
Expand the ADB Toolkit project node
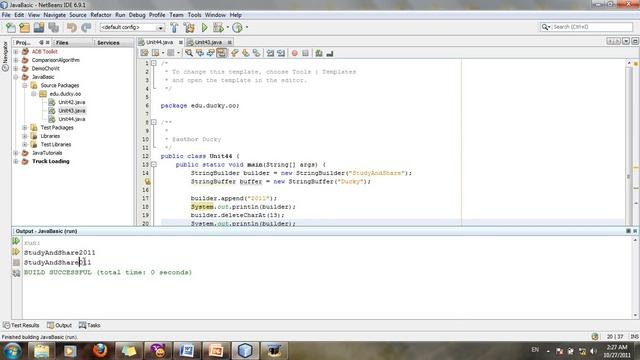coord(16,52)
